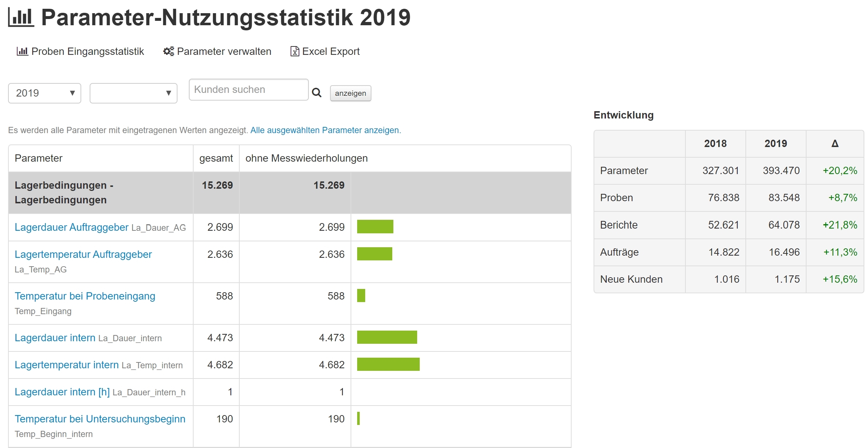Screen dimensions: 868x448
Task: Open Temperatur bei Untersuchungsbeginn link
Action: pyautogui.click(x=100, y=419)
